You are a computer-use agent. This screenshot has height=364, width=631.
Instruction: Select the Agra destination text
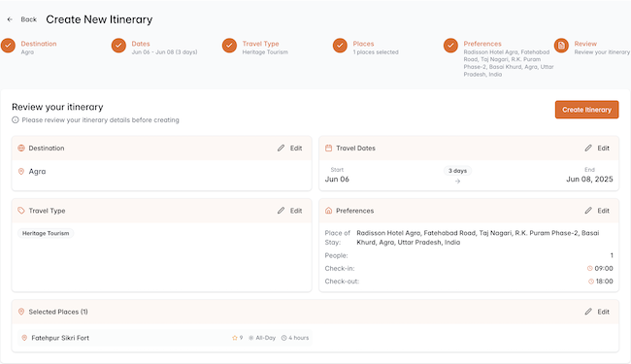click(x=37, y=172)
